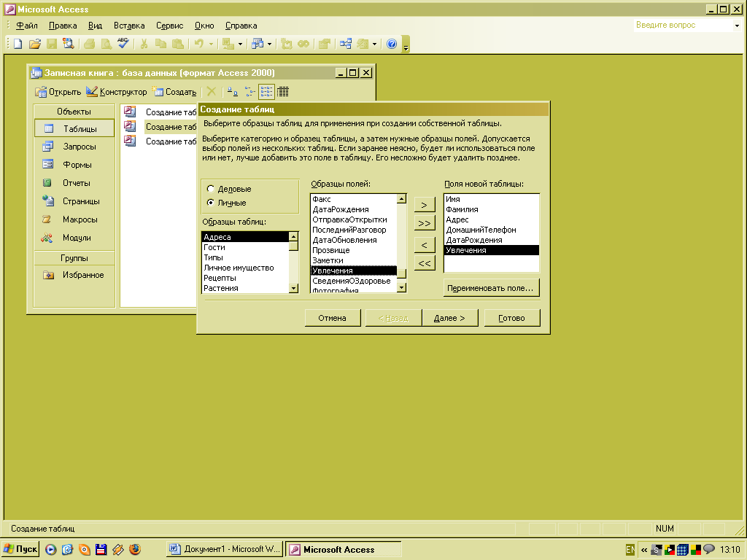Open the Вид menu
Viewport: 747px width, 560px height.
96,26
